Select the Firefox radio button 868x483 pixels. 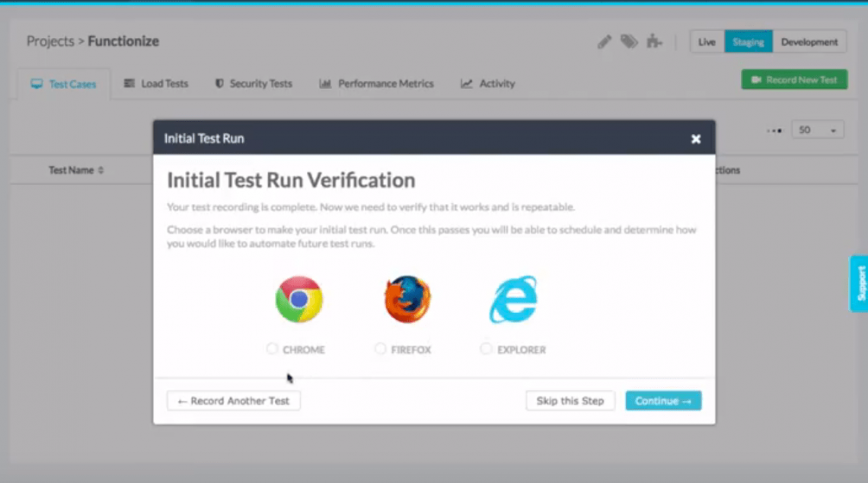(380, 348)
